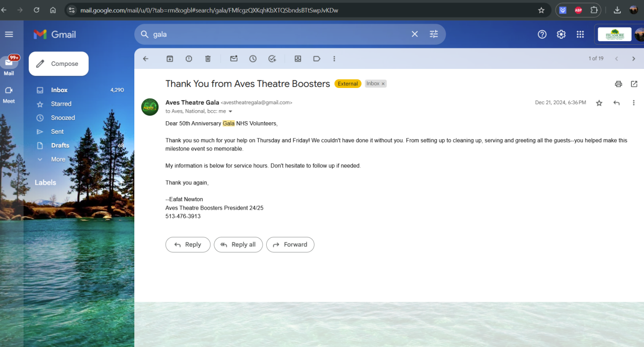Viewport: 644px width, 347px height.
Task: Delete this email with trash icon
Action: (208, 59)
